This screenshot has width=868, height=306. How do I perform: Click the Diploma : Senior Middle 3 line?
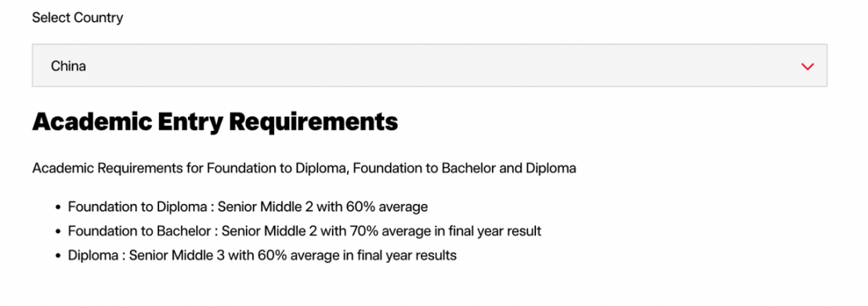(x=262, y=255)
